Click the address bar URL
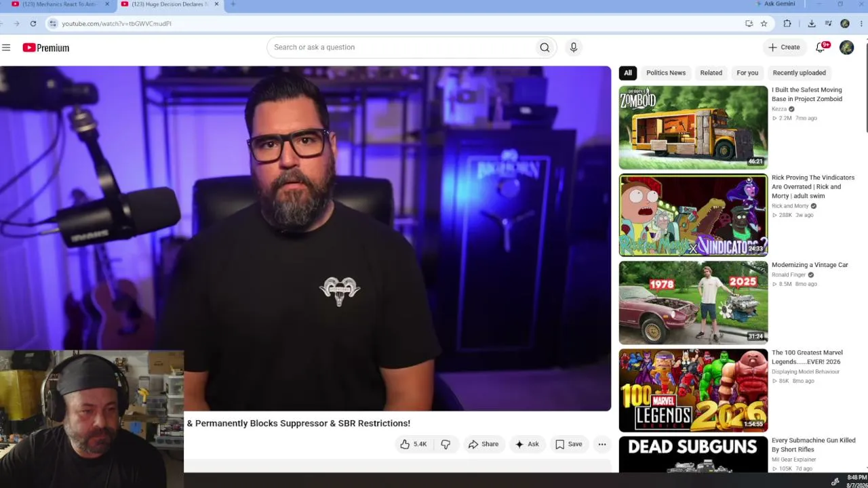 (x=117, y=24)
